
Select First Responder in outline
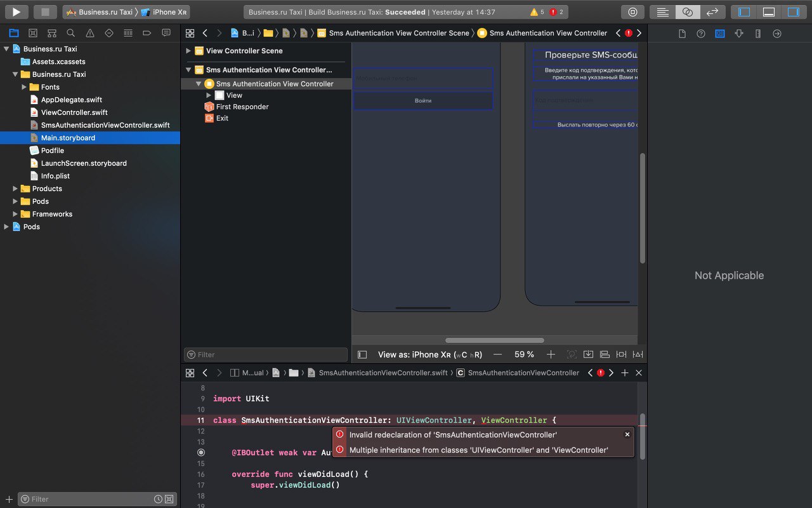pyautogui.click(x=242, y=107)
